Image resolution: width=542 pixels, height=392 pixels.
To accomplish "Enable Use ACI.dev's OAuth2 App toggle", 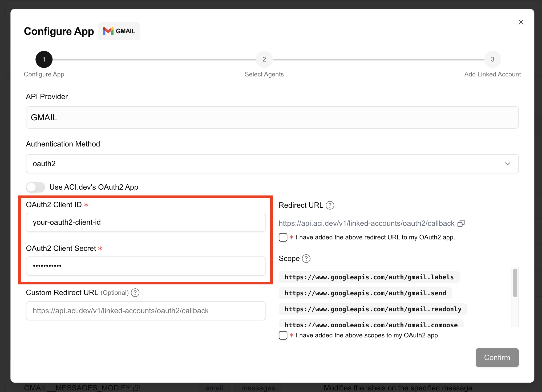I will (36, 187).
